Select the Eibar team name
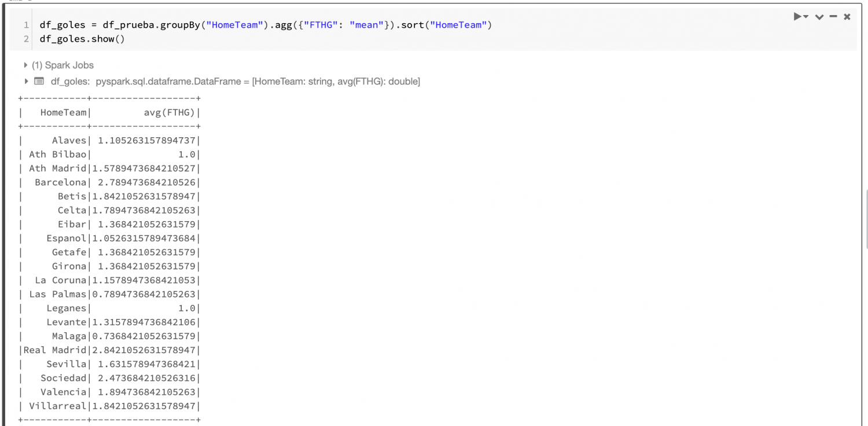 click(72, 224)
